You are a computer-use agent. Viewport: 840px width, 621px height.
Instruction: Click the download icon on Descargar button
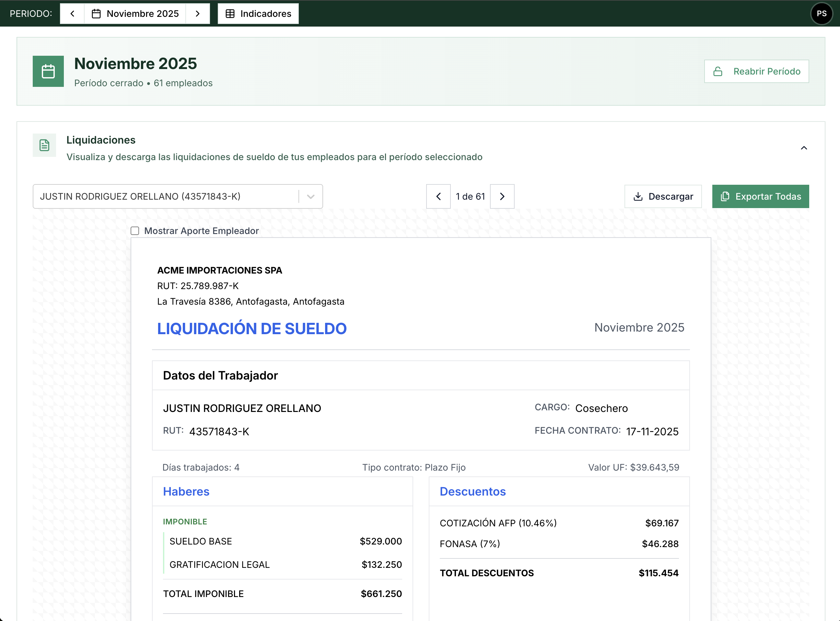pos(638,196)
